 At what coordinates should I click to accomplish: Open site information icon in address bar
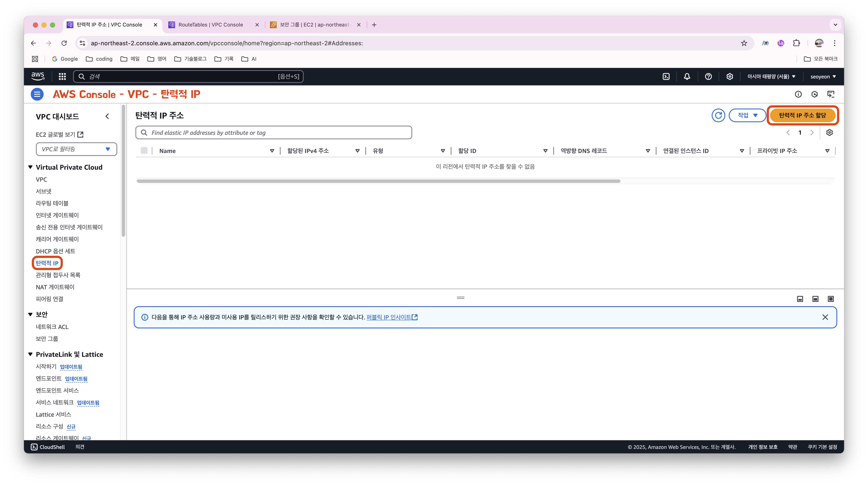click(x=82, y=43)
